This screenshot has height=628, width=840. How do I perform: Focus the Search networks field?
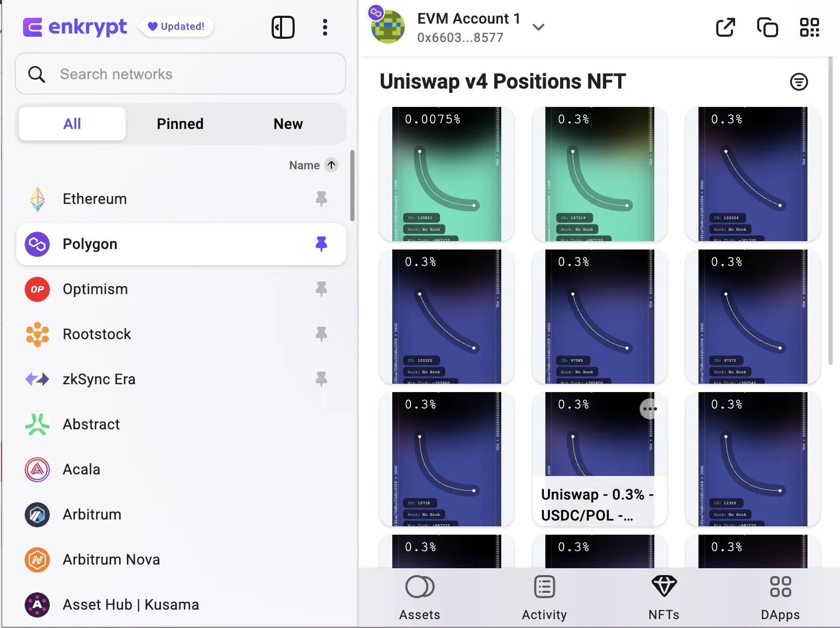tap(180, 74)
